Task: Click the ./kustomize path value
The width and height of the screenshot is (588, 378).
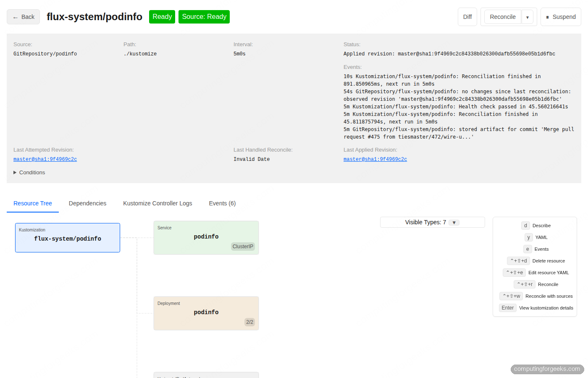Action: [x=140, y=54]
